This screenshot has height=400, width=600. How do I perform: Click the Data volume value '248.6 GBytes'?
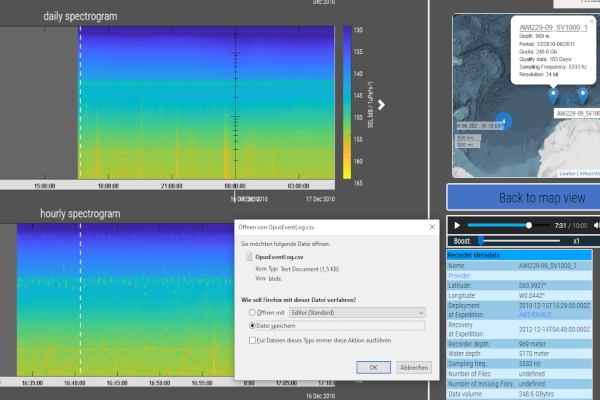click(536, 394)
